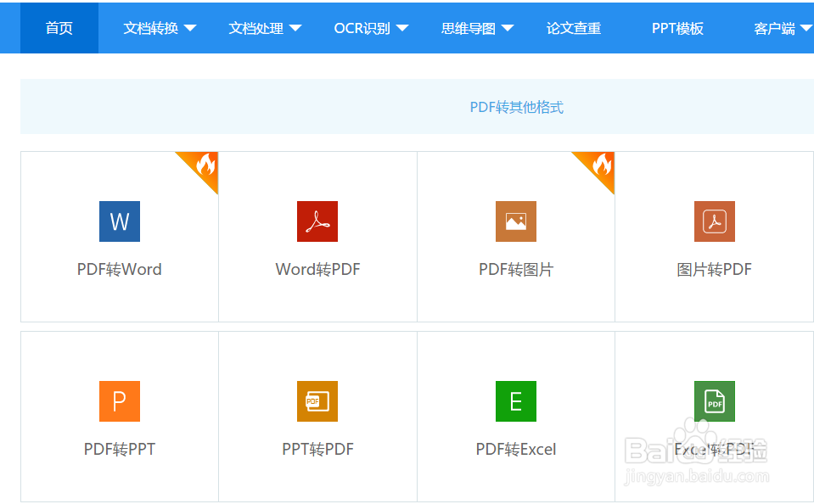Open PDF转图片 via its image icon

(515, 221)
